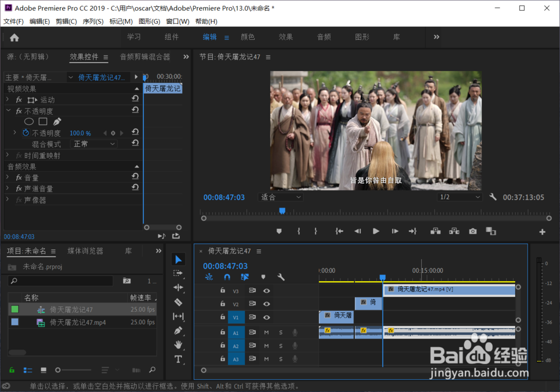Select free draw bezier mask pen
Screen dimensions: 560x392
pos(57,122)
